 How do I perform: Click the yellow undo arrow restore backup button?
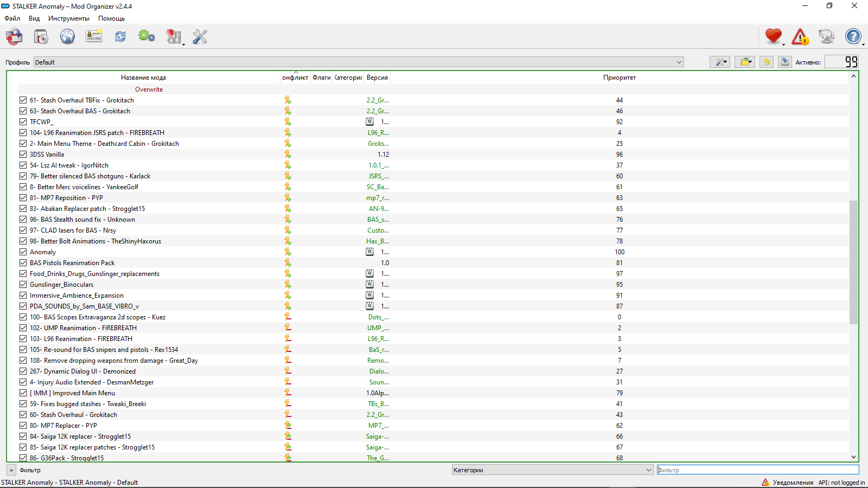point(767,62)
